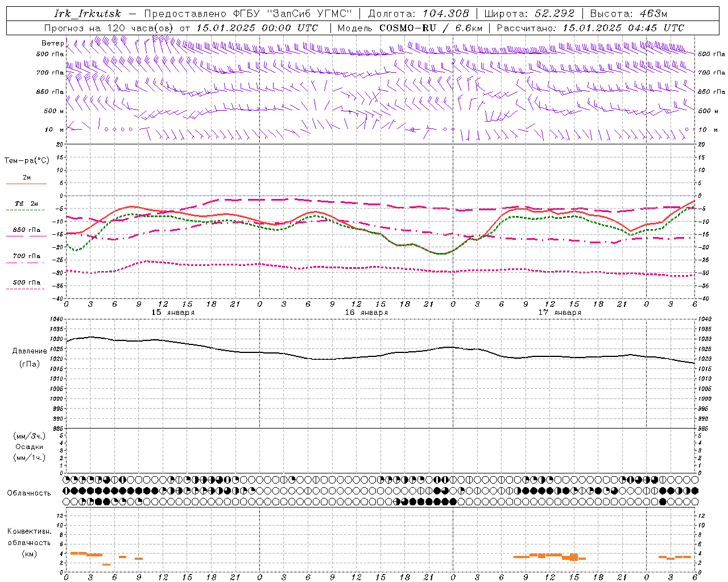
Task: Click the Осадки precipitation label
Action: [30, 447]
